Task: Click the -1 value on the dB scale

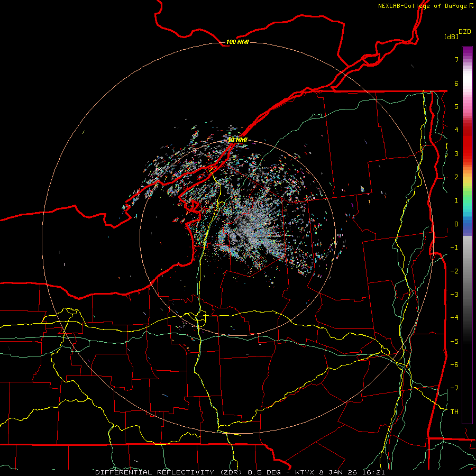Action: [454, 248]
